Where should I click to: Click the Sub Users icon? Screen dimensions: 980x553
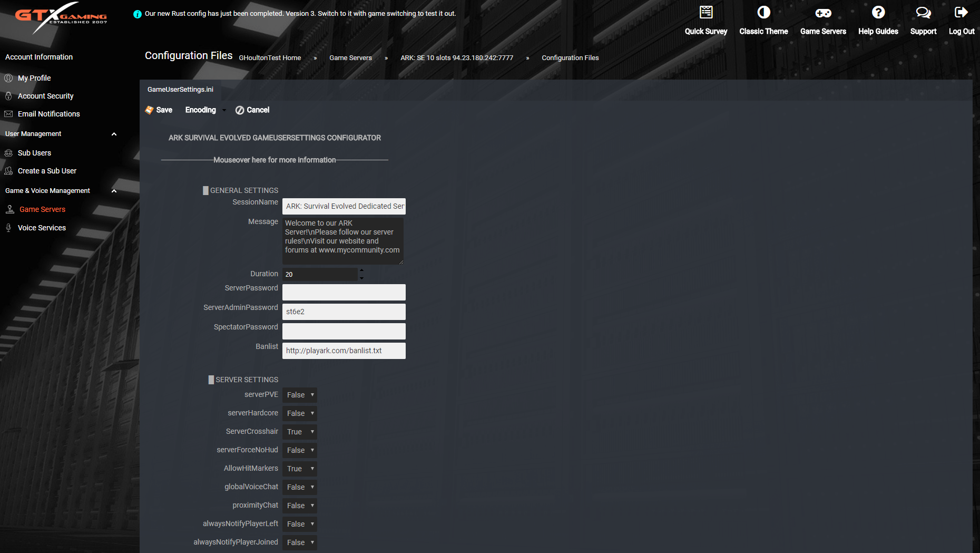(x=8, y=153)
